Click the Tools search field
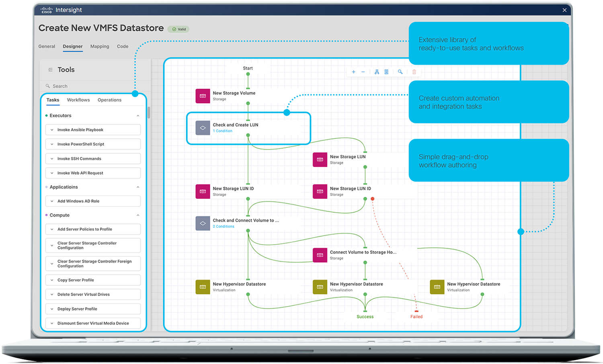The width and height of the screenshot is (603, 364). (95, 86)
